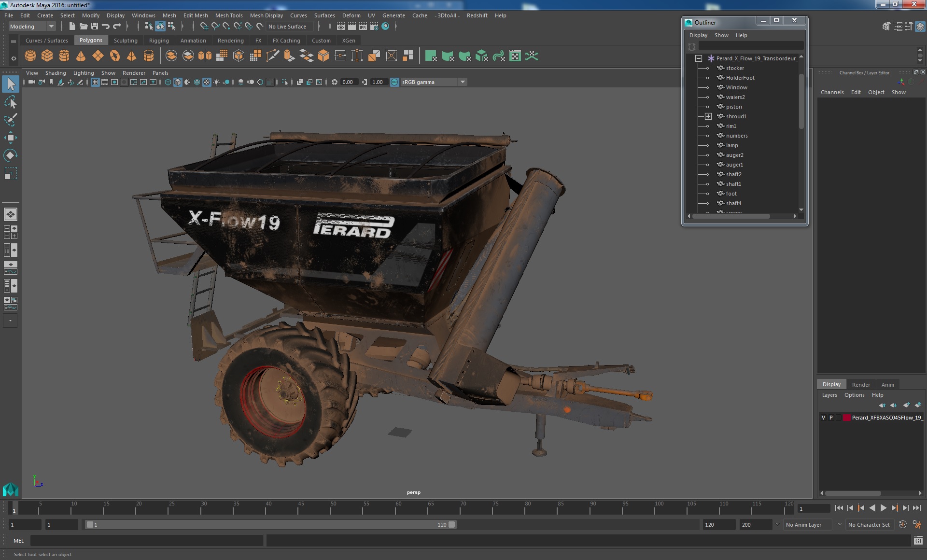Select the Move tool in toolbox
927x560 pixels.
[x=11, y=138]
